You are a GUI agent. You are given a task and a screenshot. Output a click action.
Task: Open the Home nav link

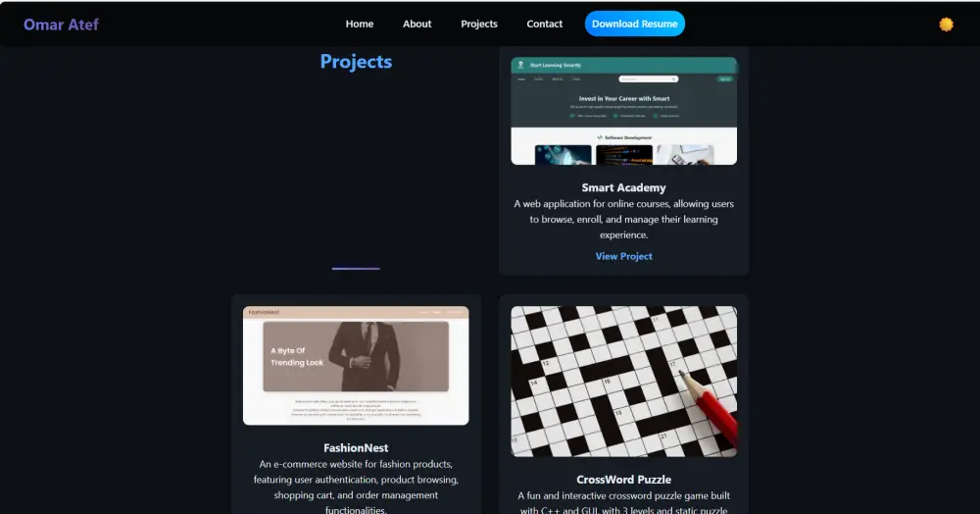coord(360,24)
